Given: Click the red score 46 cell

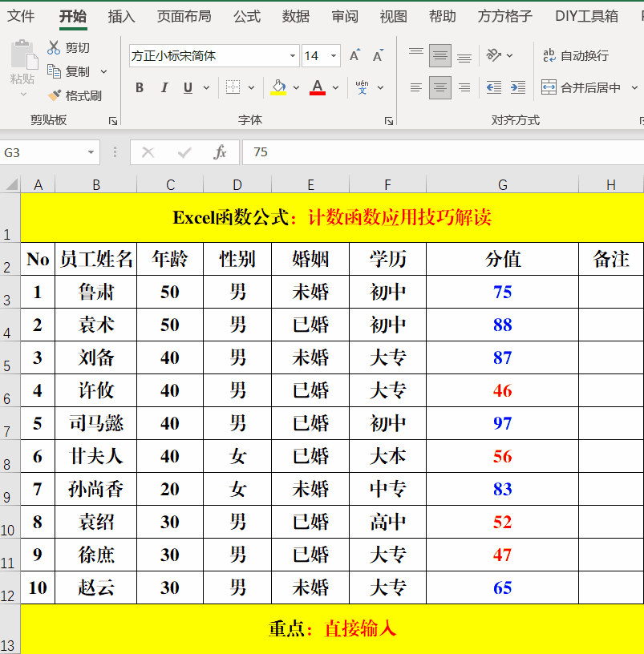Looking at the screenshot, I should [x=503, y=391].
